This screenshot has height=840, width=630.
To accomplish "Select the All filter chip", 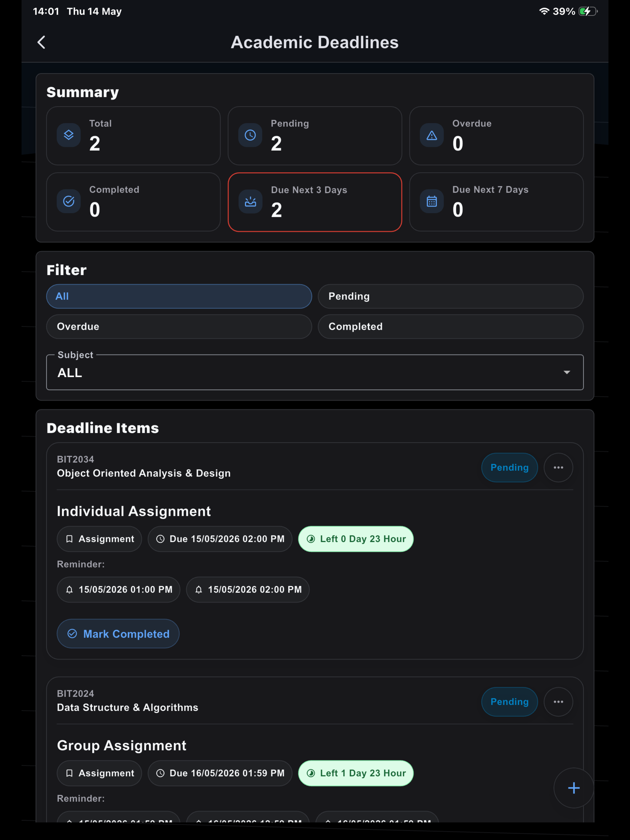I will (x=179, y=296).
